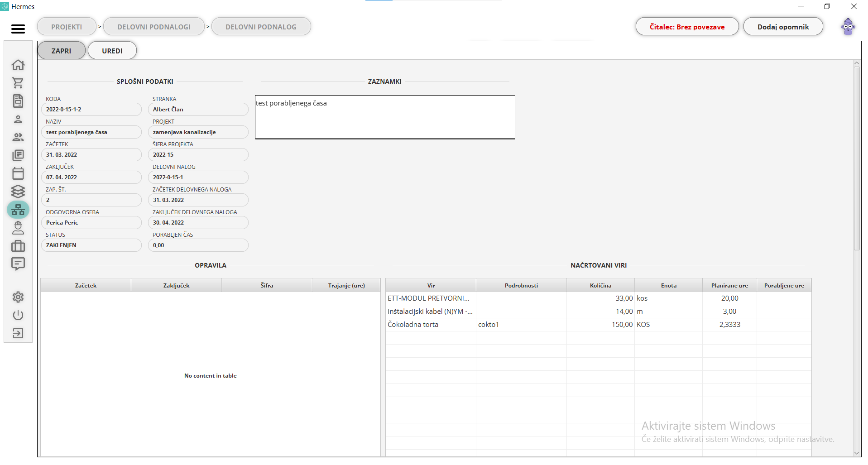The height and width of the screenshot is (465, 868).
Task: Open the briefcase sidebar icon
Action: coord(18,246)
